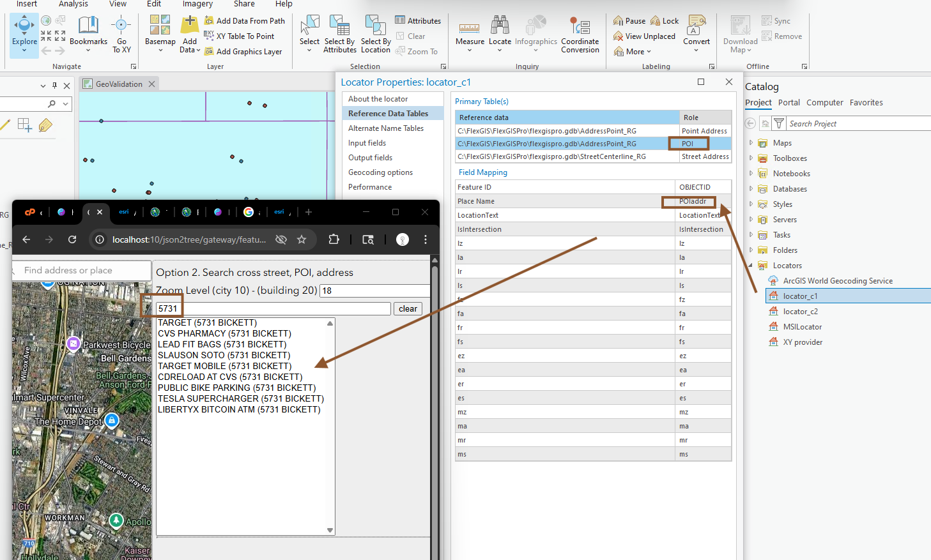Expand the Maps catalog folder
Viewport: 931px width, 560px height.
click(x=751, y=143)
